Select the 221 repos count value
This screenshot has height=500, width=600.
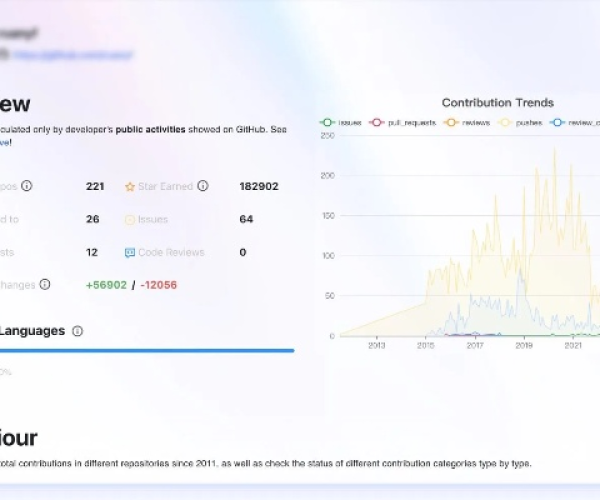pyautogui.click(x=95, y=186)
